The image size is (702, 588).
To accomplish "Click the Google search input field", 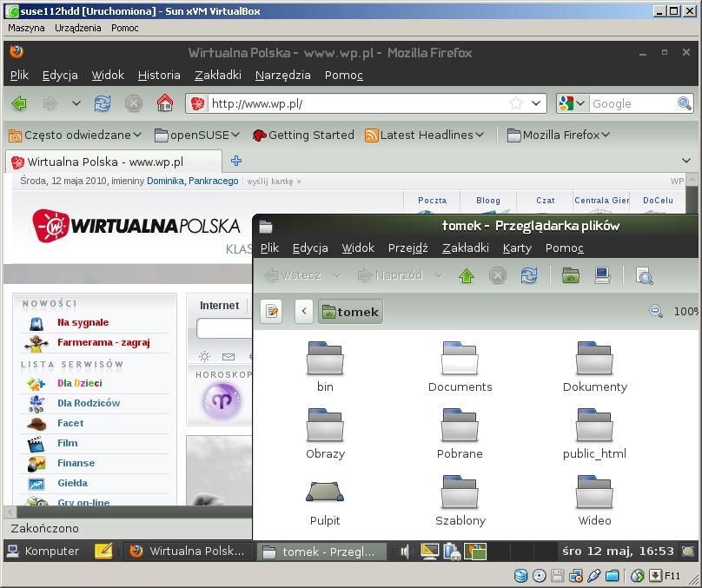I will [632, 104].
